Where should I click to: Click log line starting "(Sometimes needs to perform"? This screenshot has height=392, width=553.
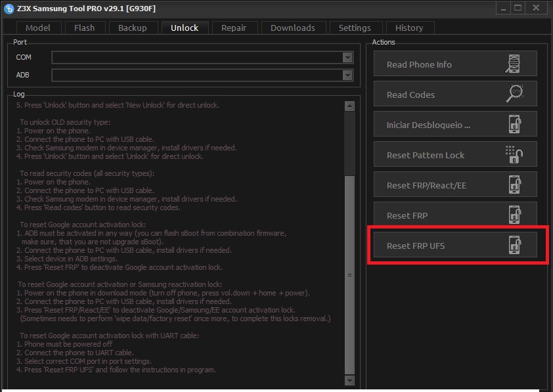click(x=175, y=318)
